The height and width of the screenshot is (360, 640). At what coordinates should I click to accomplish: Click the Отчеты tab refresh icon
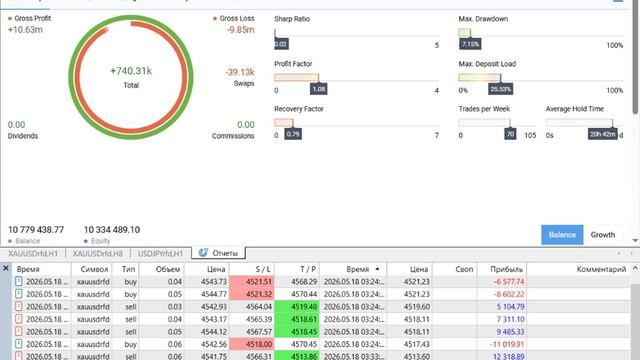203,253
